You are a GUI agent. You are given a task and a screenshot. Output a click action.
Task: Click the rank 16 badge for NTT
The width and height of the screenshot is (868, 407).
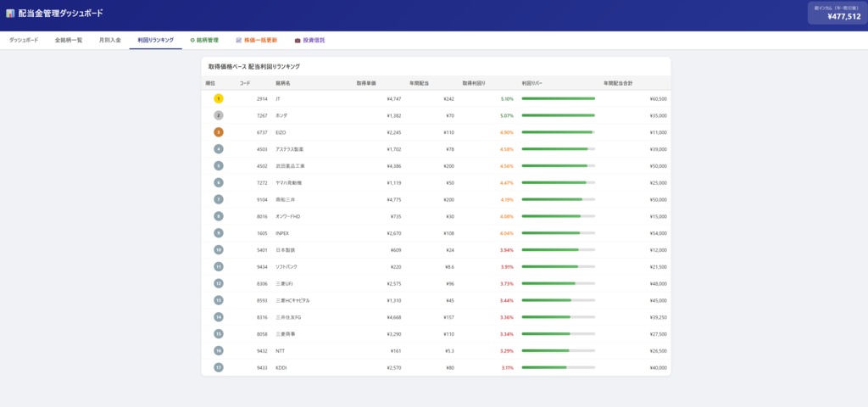coord(219,350)
